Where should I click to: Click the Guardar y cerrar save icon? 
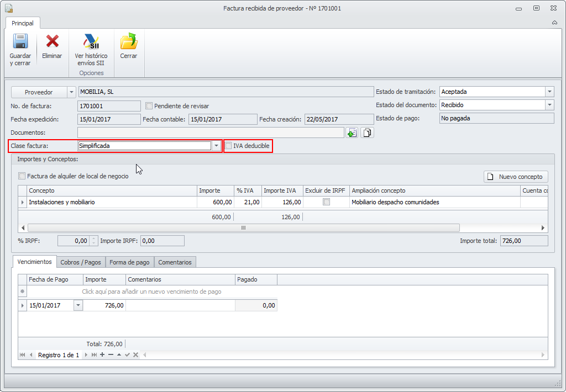click(20, 42)
